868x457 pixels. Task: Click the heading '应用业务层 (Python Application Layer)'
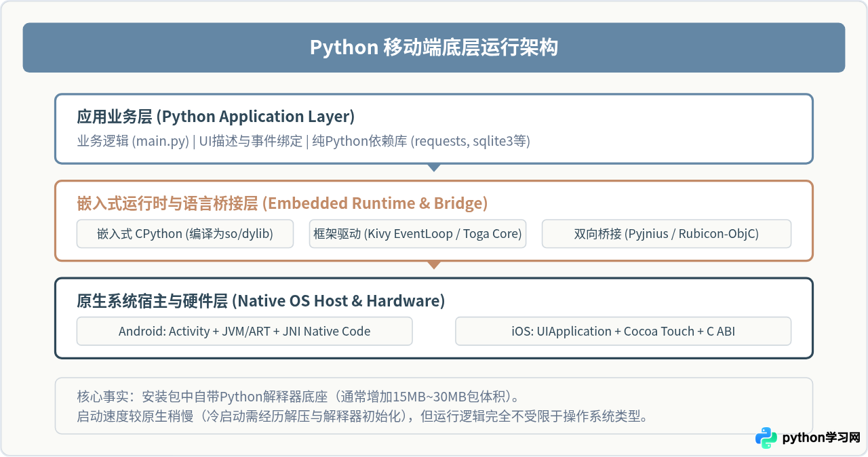click(216, 117)
